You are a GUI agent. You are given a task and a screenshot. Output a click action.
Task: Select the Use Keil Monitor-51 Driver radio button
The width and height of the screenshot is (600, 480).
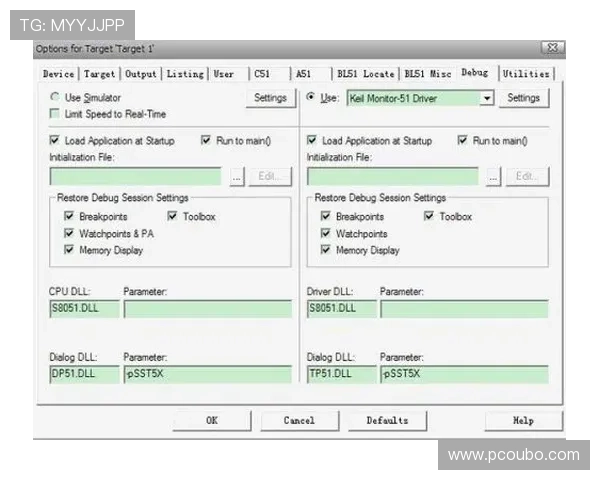tap(311, 98)
